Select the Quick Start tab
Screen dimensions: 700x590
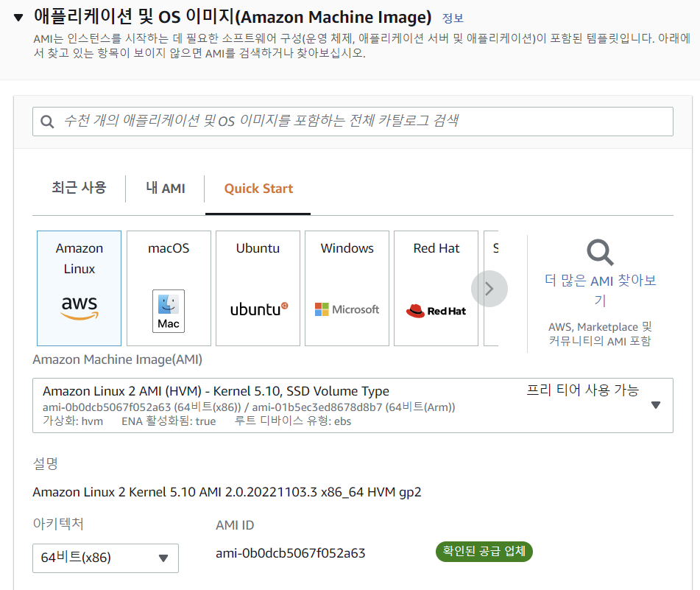(x=258, y=189)
